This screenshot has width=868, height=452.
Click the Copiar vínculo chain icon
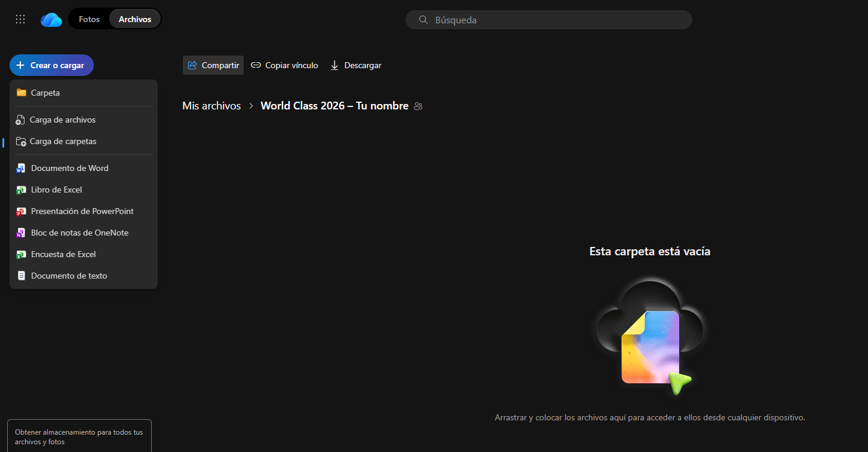click(256, 65)
